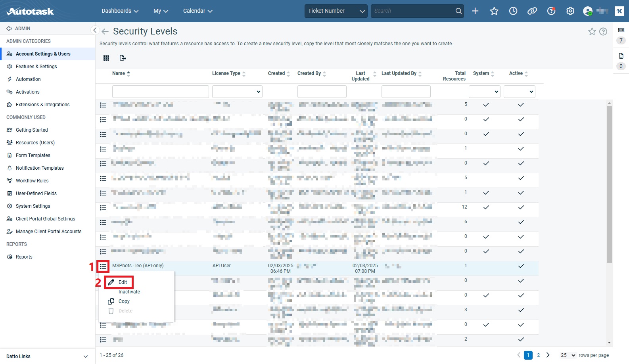The height and width of the screenshot is (364, 629).
Task: Open the Automation category
Action: (x=28, y=79)
